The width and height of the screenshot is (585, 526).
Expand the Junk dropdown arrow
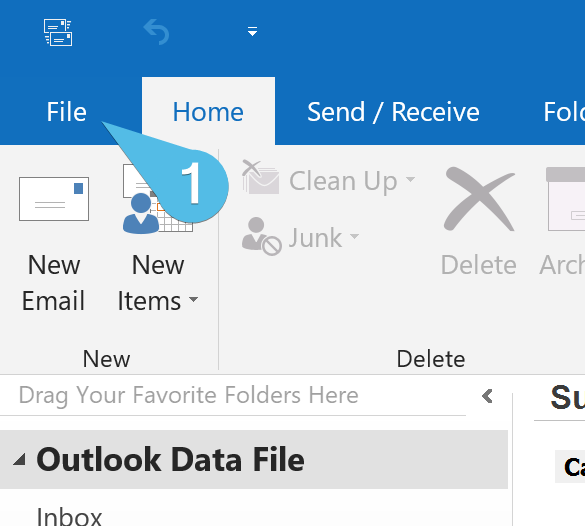pos(354,236)
